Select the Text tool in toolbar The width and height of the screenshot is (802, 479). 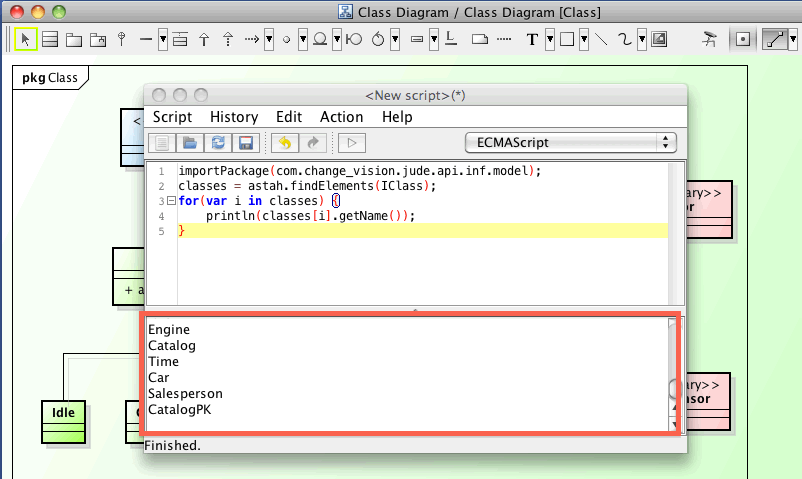coord(532,40)
